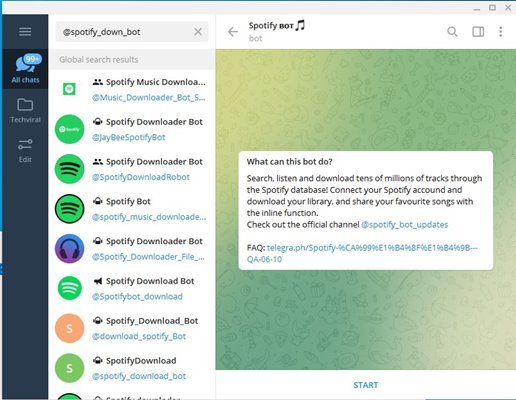Select the All chats folder
This screenshot has width=516, height=400.
click(25, 69)
